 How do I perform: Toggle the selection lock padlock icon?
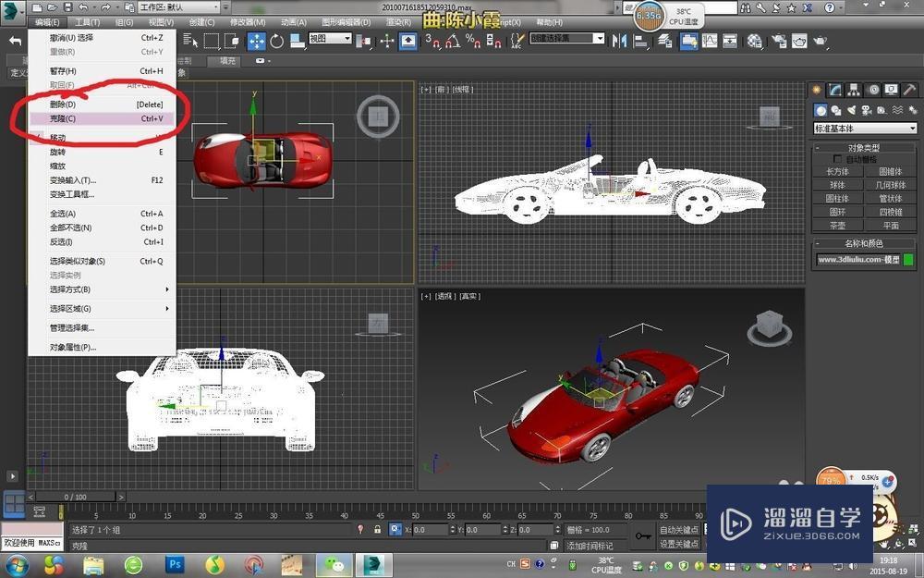pos(377,530)
